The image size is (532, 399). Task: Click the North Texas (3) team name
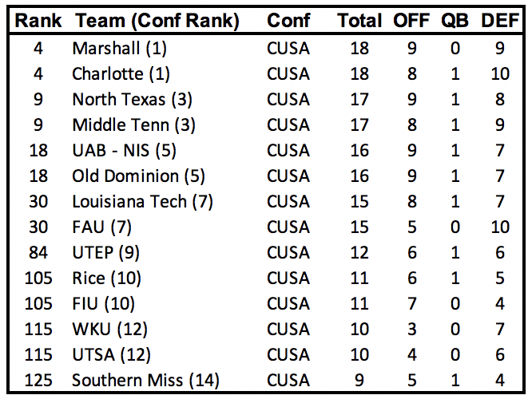(x=132, y=100)
